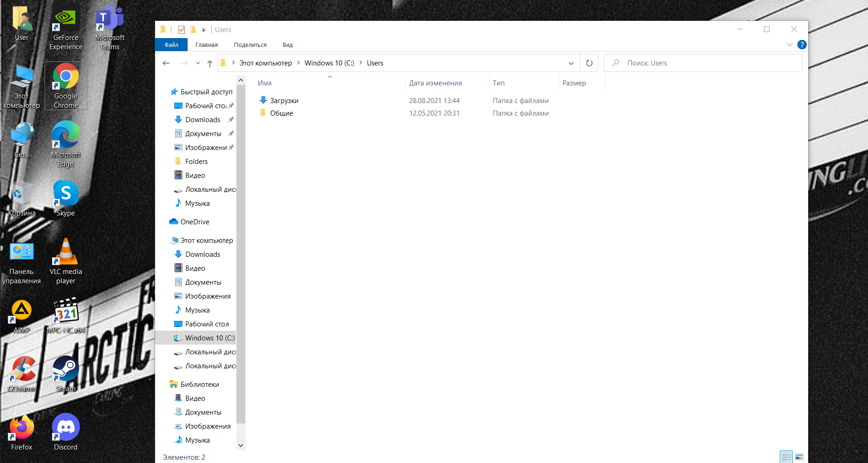
Task: Go up one folder level arrow
Action: 210,63
